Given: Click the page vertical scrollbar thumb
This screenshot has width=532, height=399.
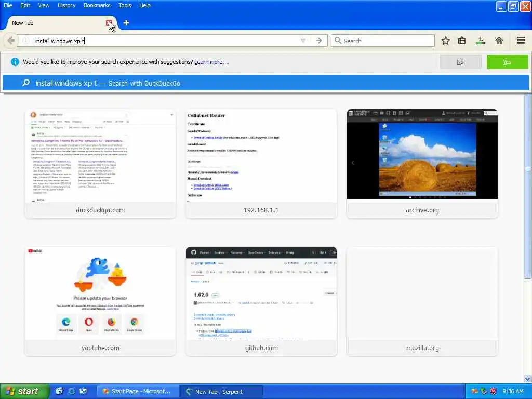Looking at the screenshot, I should (x=528, y=187).
